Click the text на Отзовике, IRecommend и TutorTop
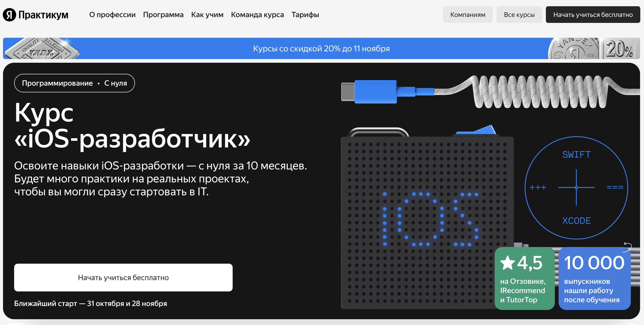644x325 pixels. pyautogui.click(x=523, y=291)
